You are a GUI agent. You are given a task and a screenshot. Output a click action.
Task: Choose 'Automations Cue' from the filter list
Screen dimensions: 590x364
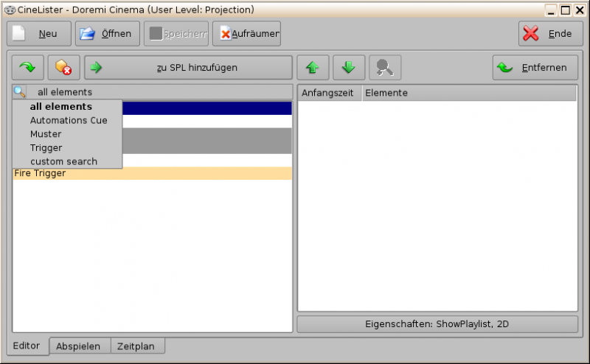(x=69, y=120)
